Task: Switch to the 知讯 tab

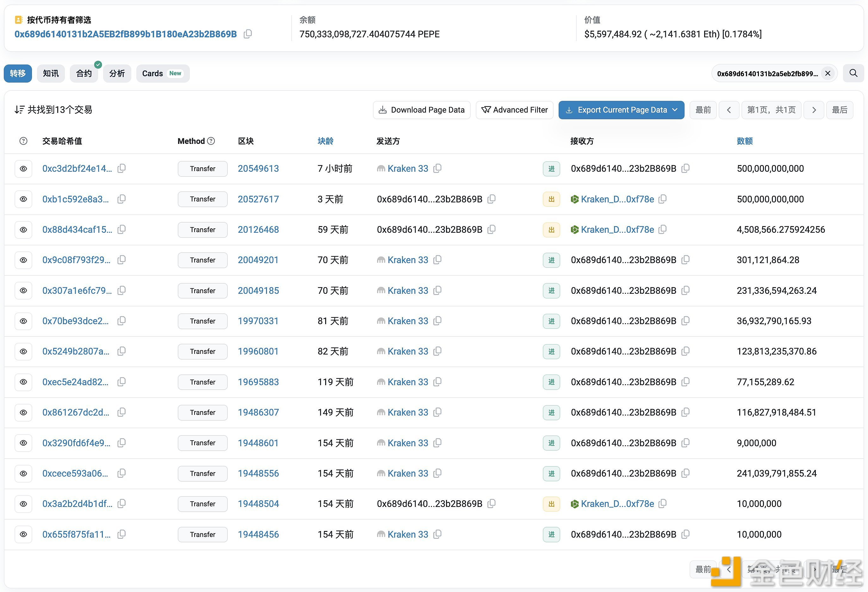Action: [x=51, y=73]
